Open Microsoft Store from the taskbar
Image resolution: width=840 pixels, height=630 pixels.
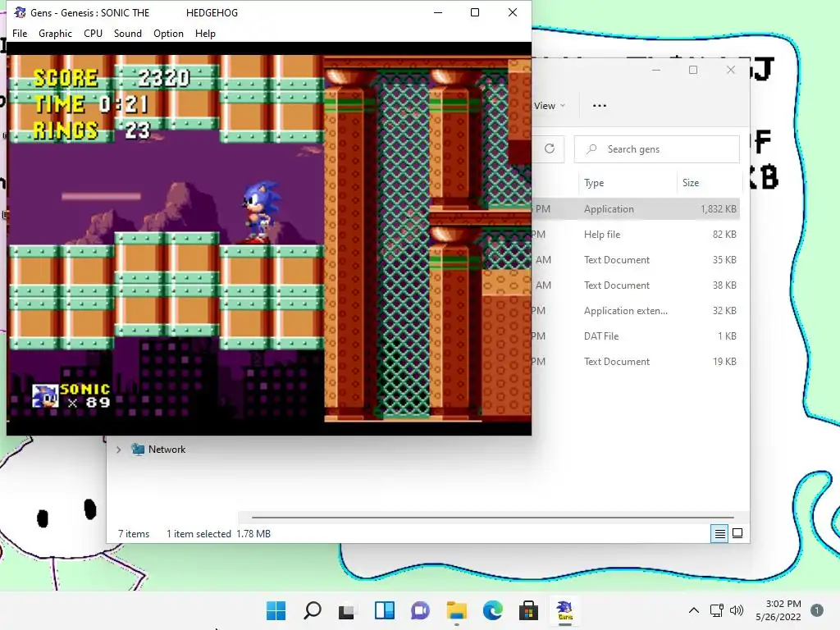click(x=528, y=610)
